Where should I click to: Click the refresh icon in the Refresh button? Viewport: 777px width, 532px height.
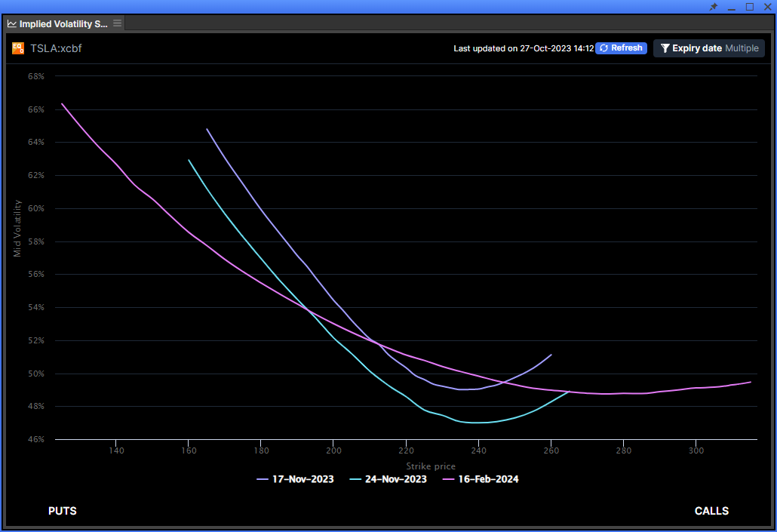603,48
